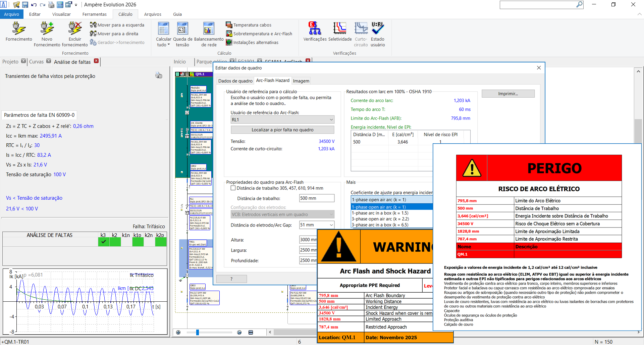Open the Queda de tensão calculation
644x345 pixels.
click(182, 29)
